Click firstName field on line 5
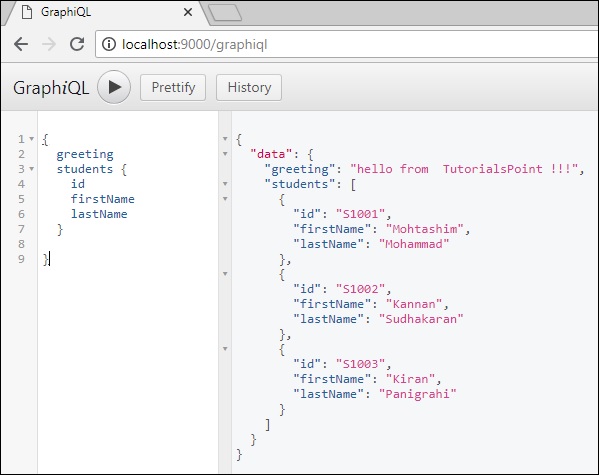The height and width of the screenshot is (475, 599). click(x=102, y=199)
